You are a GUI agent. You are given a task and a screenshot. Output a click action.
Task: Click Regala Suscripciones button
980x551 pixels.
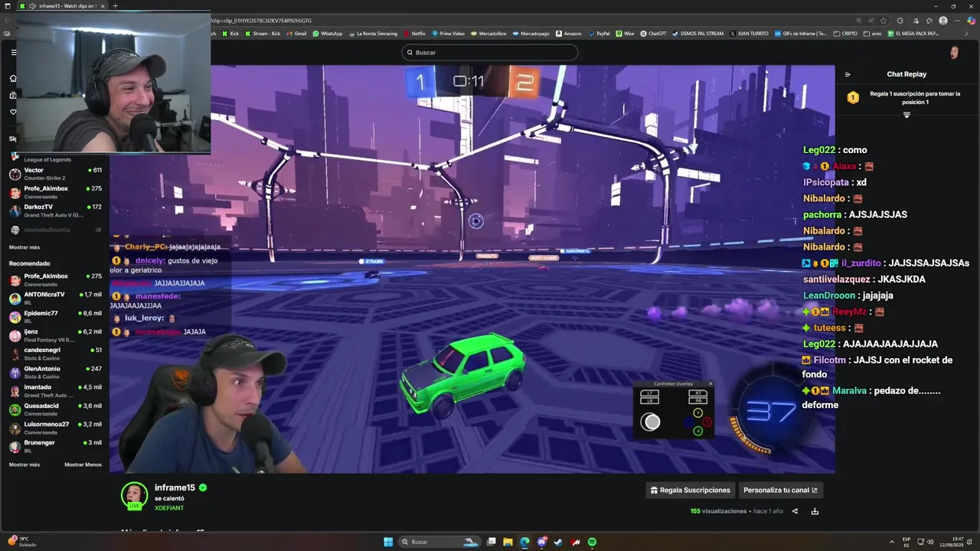tap(691, 490)
